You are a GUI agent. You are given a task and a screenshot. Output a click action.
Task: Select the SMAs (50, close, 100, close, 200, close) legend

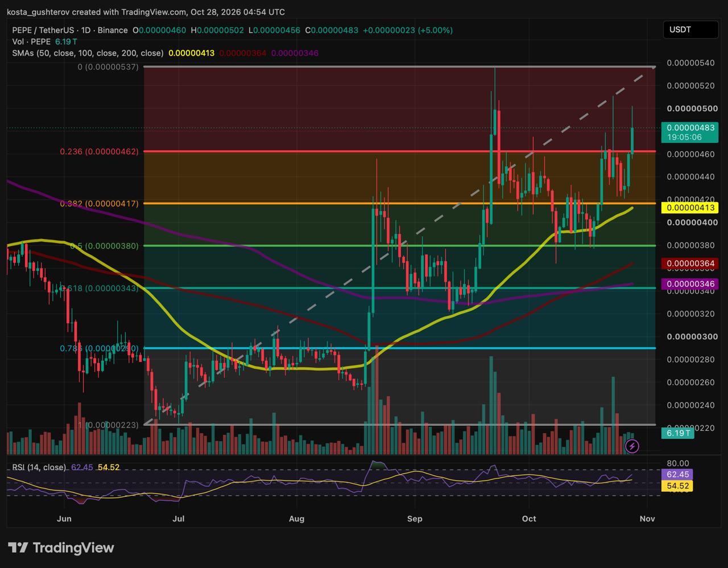pos(88,53)
